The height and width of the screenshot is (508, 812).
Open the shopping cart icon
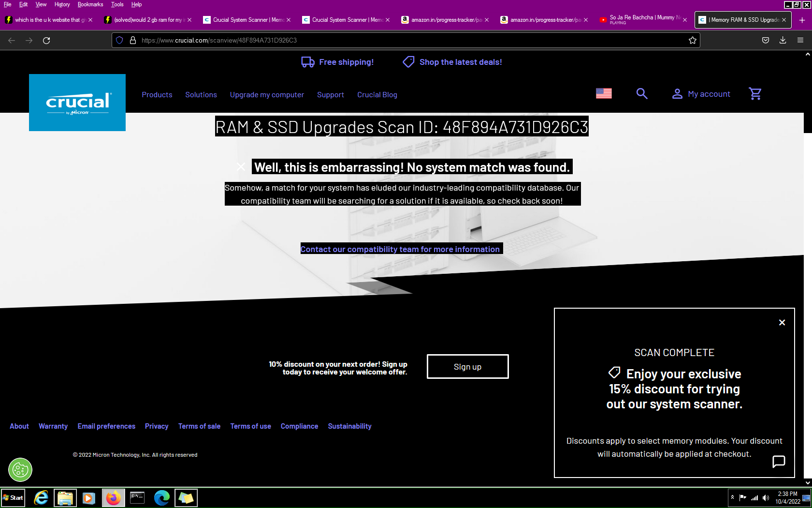point(755,93)
